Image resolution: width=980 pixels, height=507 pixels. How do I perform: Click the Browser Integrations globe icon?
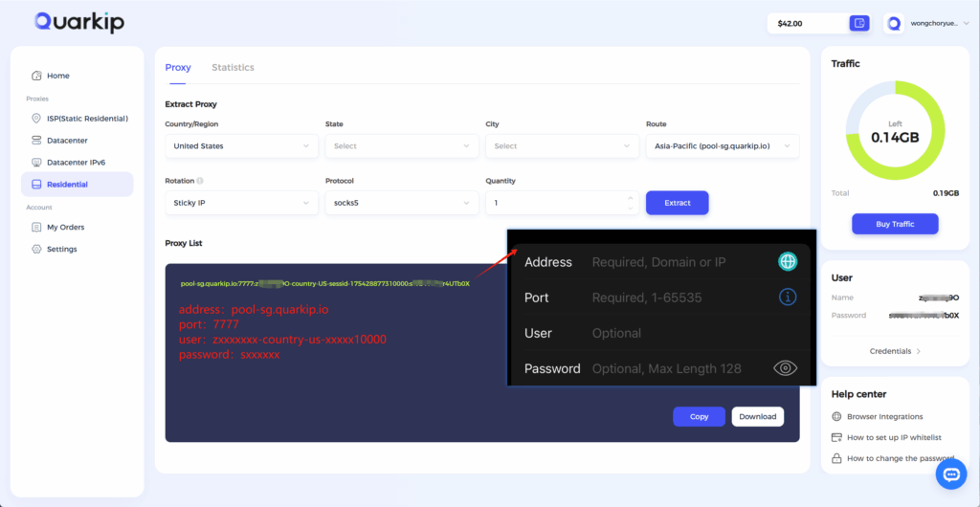[x=836, y=416]
